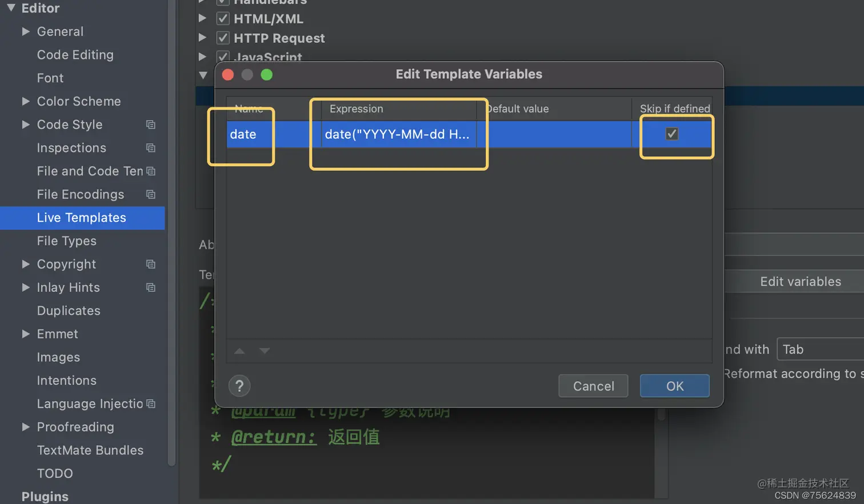Viewport: 864px width, 504px height.
Task: Toggle the HTML/XML template group checkbox
Action: point(223,19)
